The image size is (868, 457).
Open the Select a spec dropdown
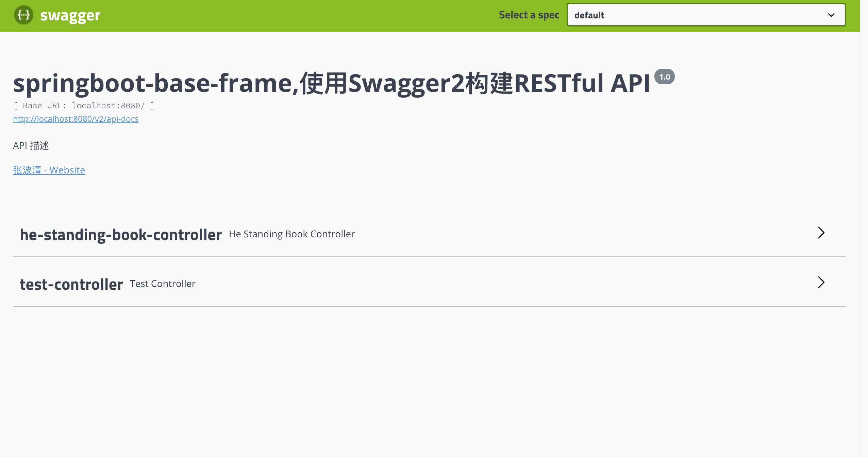(x=706, y=15)
